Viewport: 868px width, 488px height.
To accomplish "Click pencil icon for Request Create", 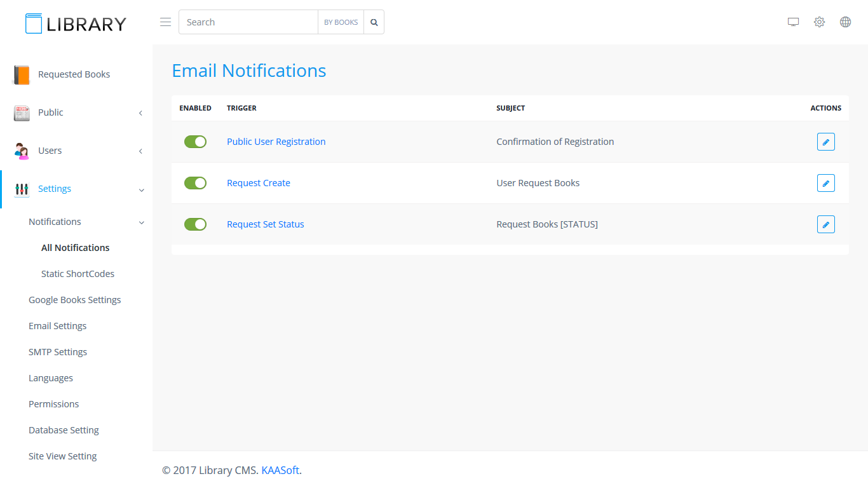I will pos(825,183).
